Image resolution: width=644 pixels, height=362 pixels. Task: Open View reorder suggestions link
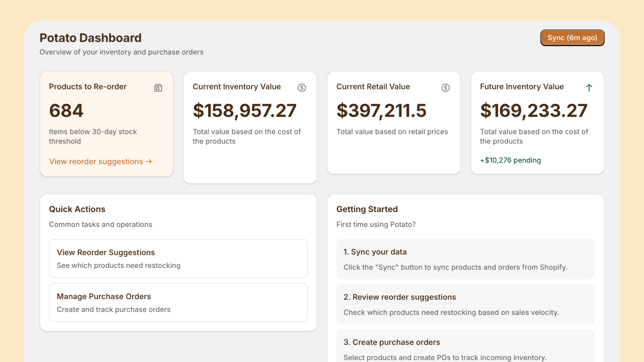click(101, 161)
